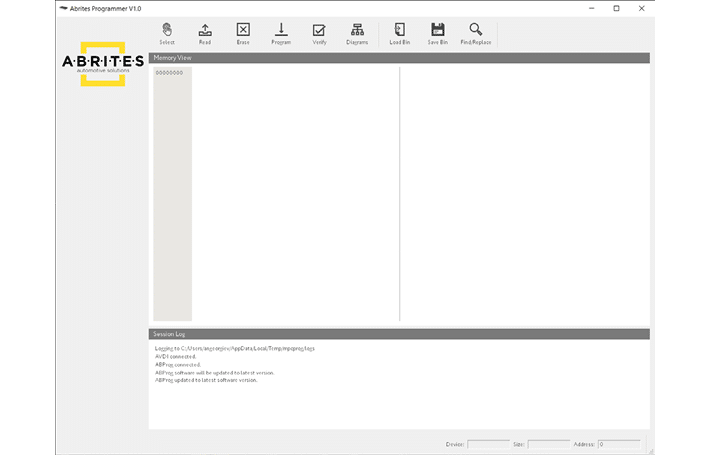The height and width of the screenshot is (455, 710).
Task: Save the dump with Save Bin
Action: pos(437,33)
